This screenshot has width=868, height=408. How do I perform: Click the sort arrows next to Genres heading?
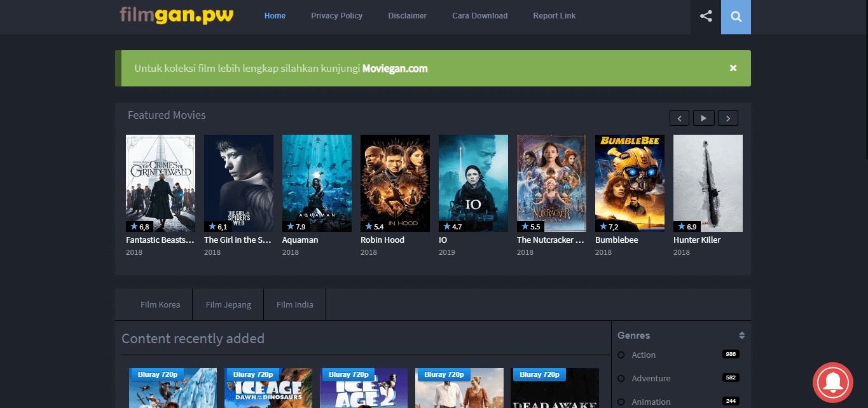(x=741, y=335)
